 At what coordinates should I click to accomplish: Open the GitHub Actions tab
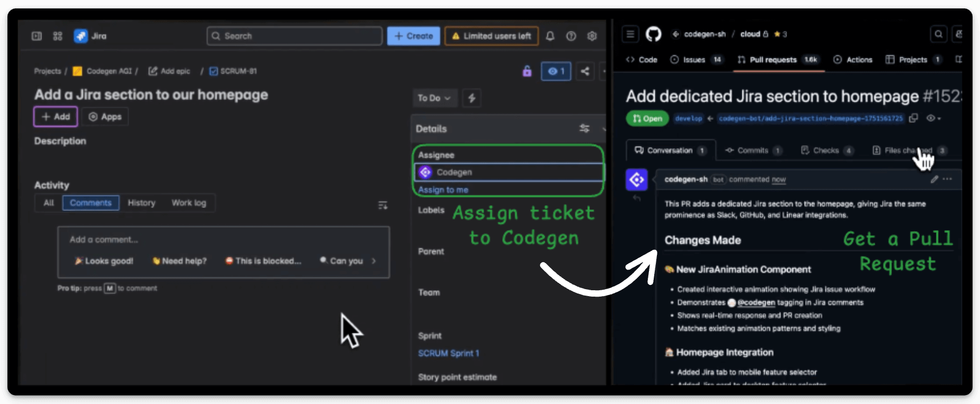click(853, 60)
